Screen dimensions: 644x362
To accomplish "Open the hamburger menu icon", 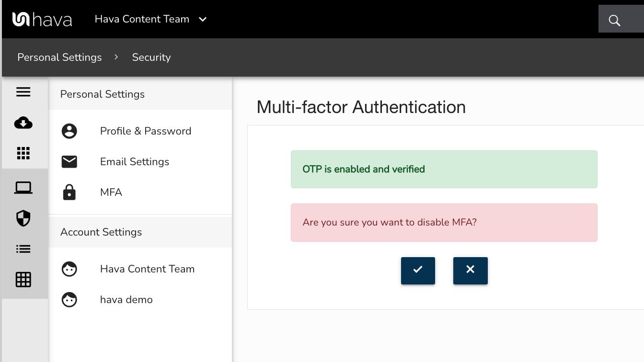I will (x=23, y=92).
